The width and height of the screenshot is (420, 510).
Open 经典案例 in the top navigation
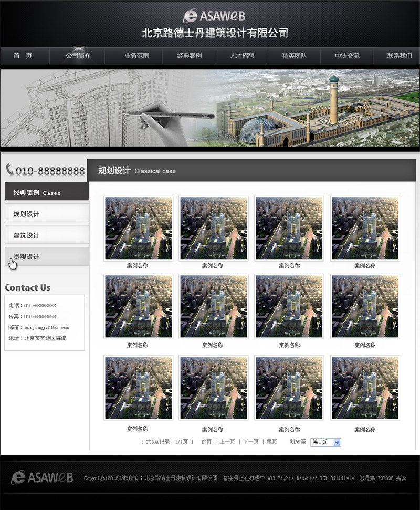[x=189, y=56]
